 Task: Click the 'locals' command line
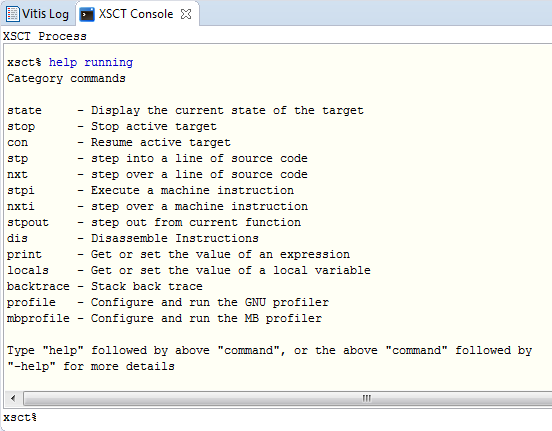[189, 270]
